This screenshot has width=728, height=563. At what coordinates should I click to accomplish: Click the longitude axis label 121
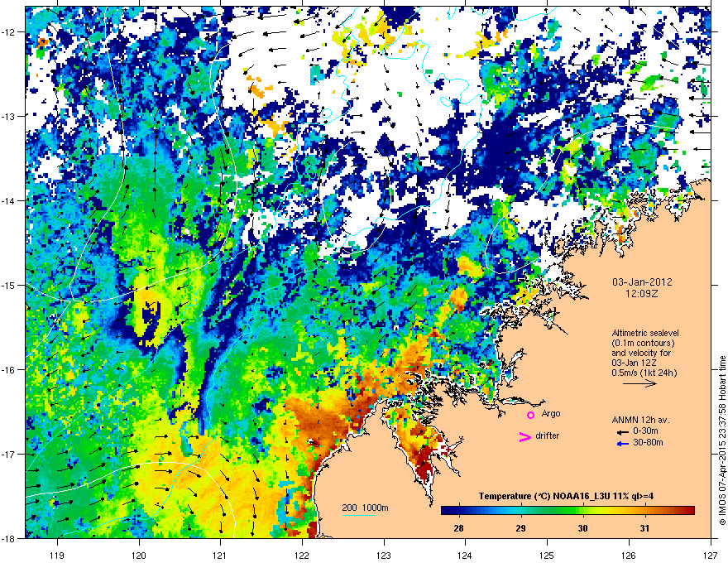220,555
